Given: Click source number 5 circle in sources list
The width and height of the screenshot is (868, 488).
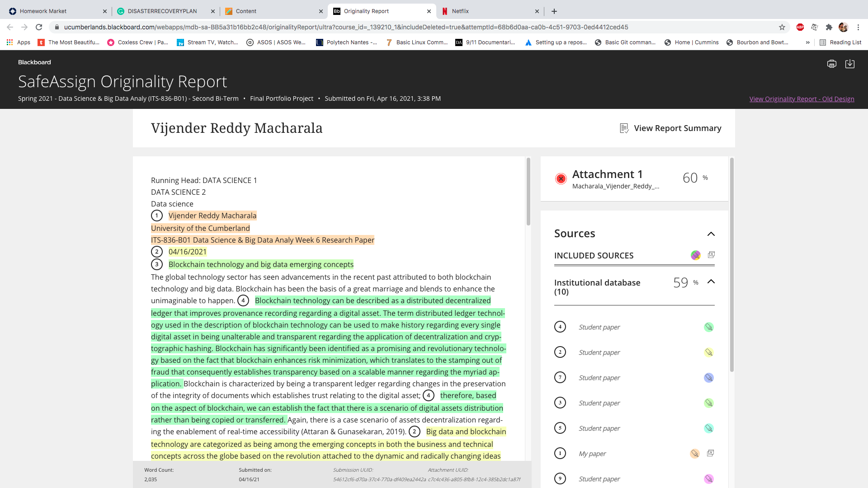Looking at the screenshot, I should coord(560,428).
